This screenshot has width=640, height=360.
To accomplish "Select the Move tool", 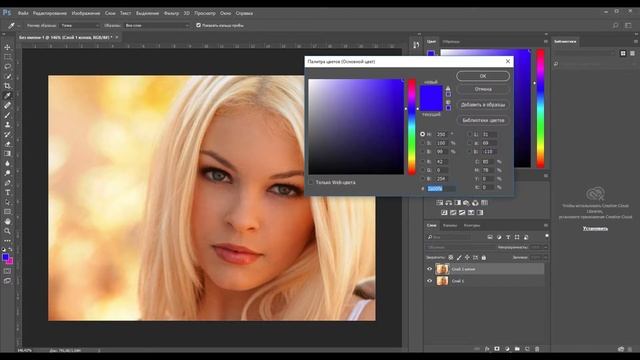I will pos(7,47).
